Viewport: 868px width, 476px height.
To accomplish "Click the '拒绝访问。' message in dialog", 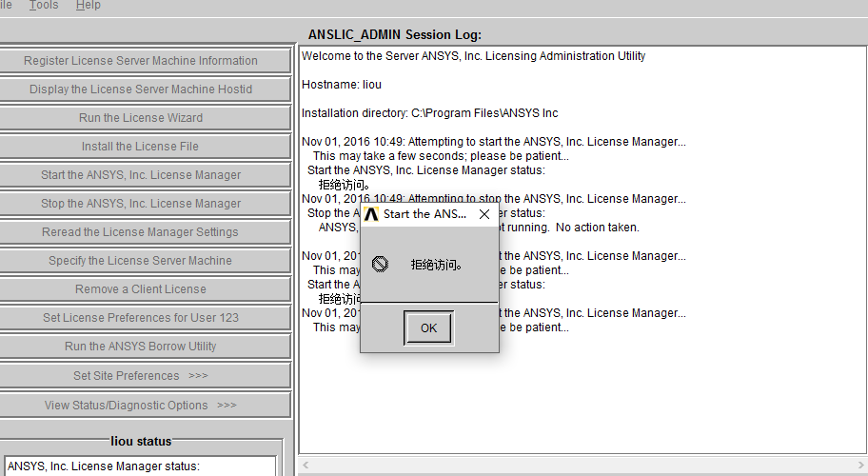I will pyautogui.click(x=436, y=265).
